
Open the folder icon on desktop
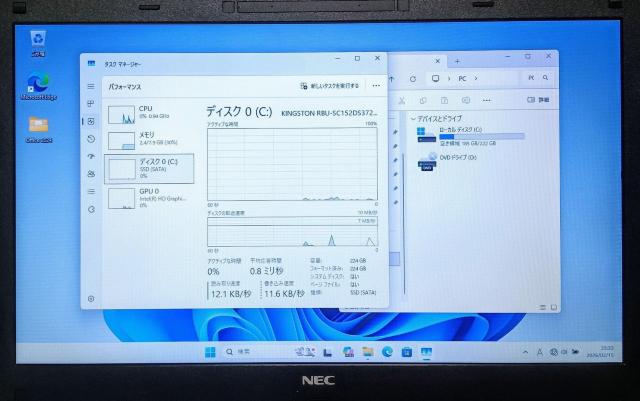coord(39,130)
